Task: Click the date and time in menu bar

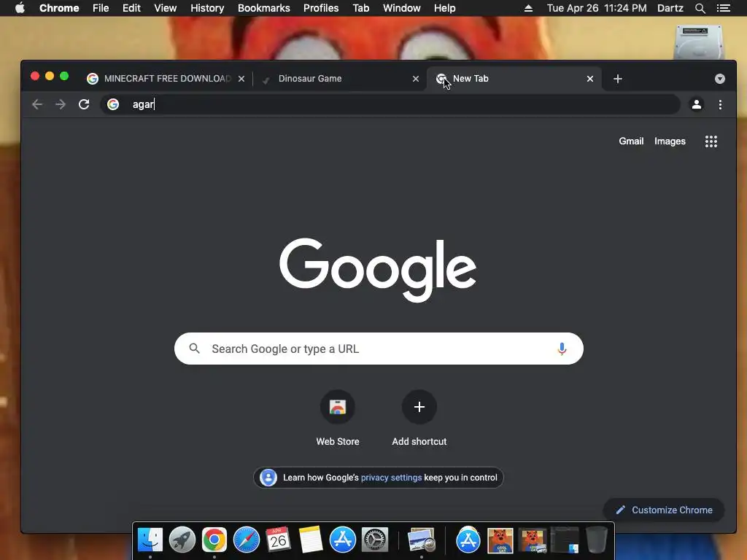Action: point(597,8)
